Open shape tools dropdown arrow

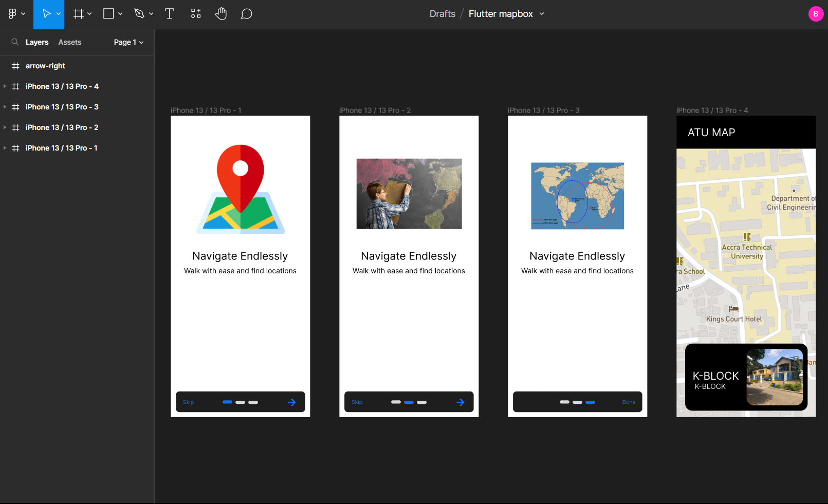point(120,14)
